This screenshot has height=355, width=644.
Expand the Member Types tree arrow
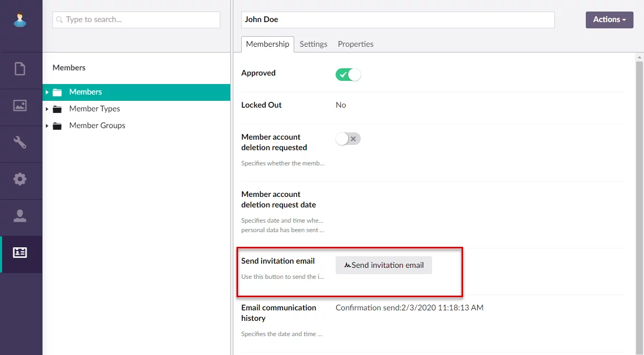(x=47, y=109)
